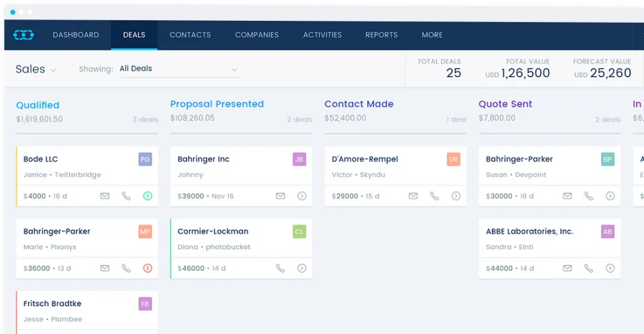Click the BP owner badge

coord(608,160)
